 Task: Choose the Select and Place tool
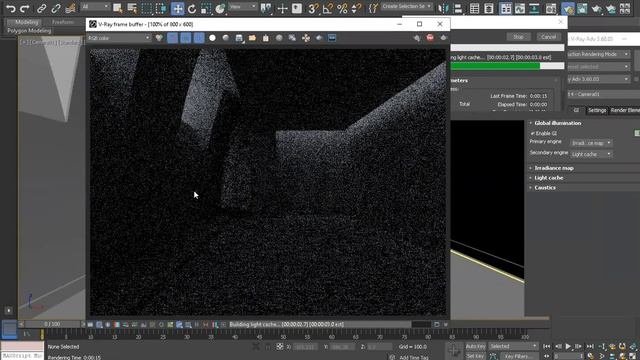[220, 8]
